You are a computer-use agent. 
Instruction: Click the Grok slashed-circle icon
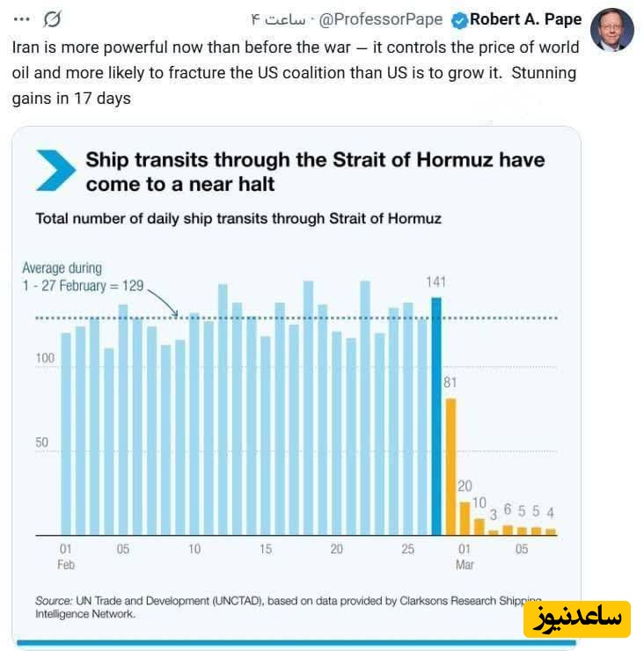[52, 19]
